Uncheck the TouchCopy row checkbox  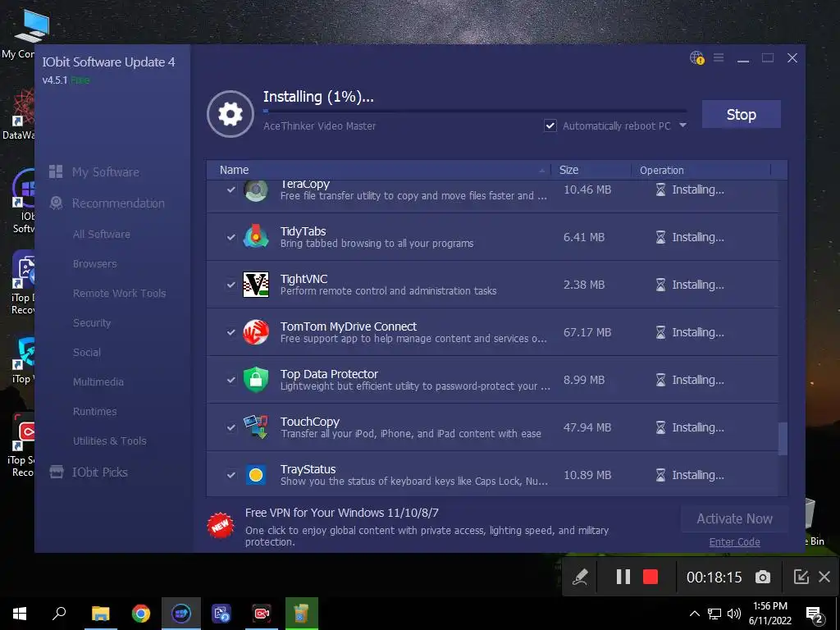(231, 427)
